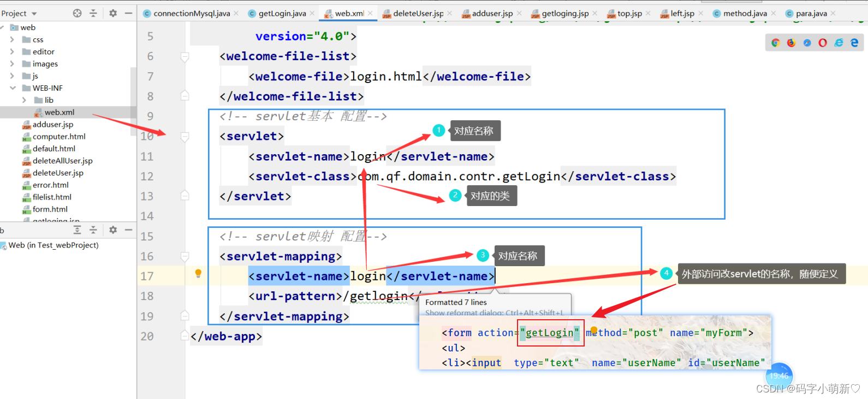Expand the lib folder arrow

(24, 100)
